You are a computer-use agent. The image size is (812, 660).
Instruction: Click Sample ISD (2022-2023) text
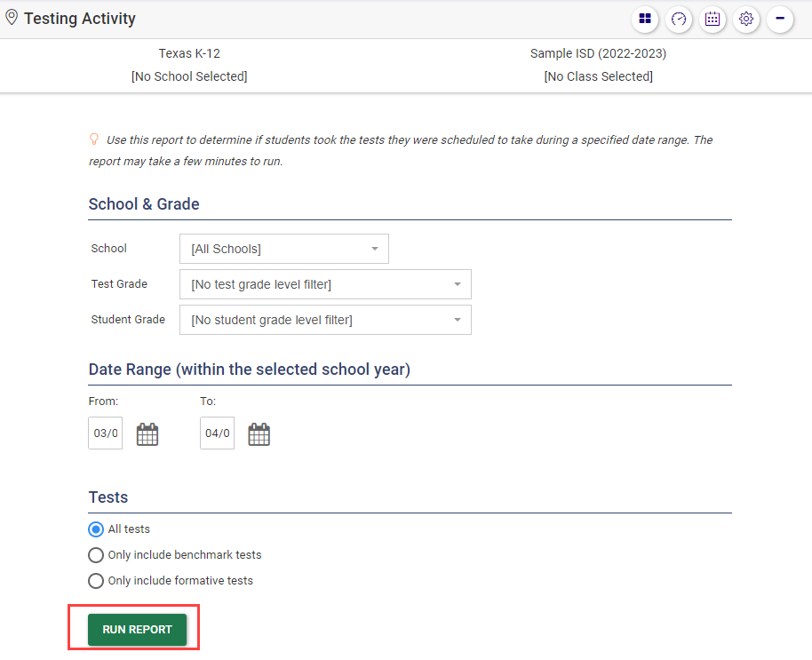(598, 53)
